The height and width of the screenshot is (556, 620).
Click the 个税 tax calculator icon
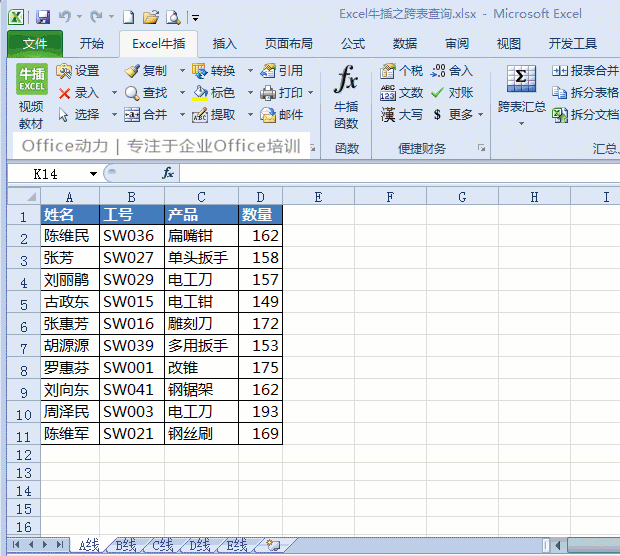click(388, 71)
